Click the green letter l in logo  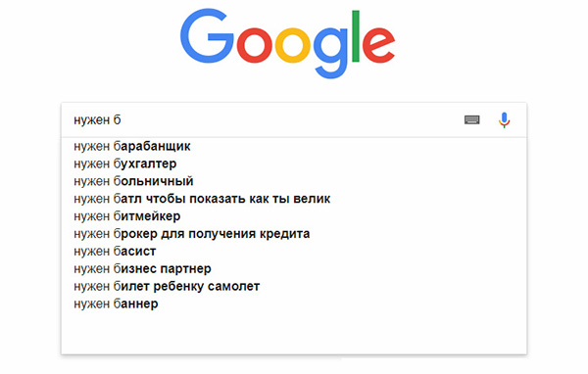356,36
